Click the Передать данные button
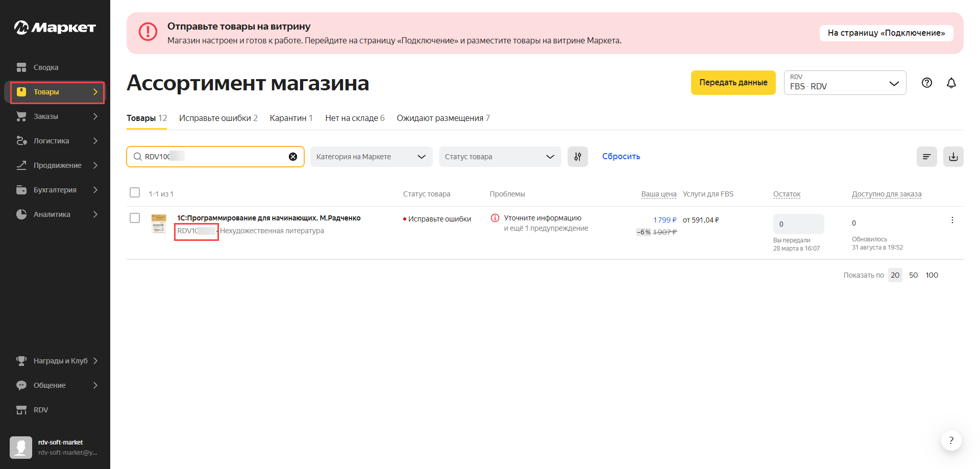Image resolution: width=980 pixels, height=469 pixels. 733,83
